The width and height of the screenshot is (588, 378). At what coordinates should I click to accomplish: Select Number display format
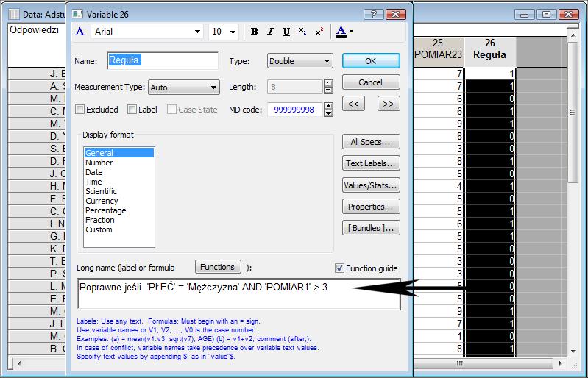pos(119,163)
